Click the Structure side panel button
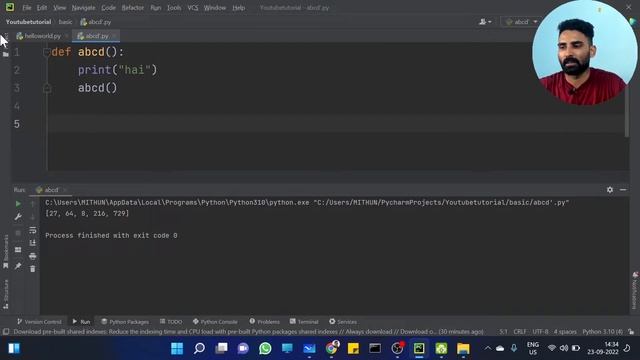The height and width of the screenshot is (360, 640). point(6,294)
